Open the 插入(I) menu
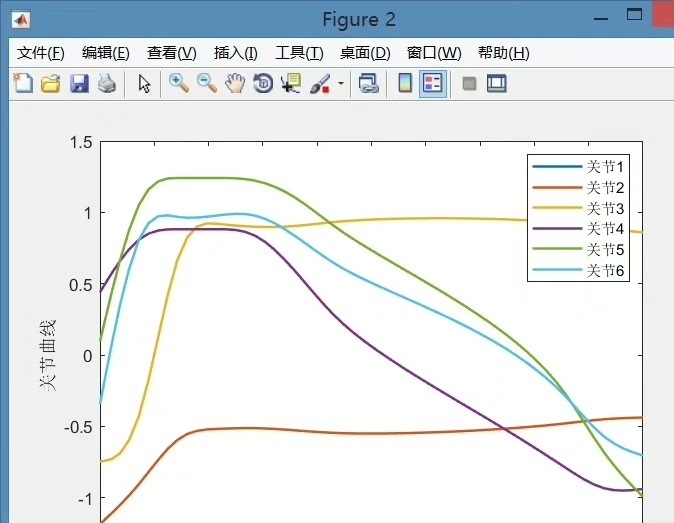 pos(236,53)
